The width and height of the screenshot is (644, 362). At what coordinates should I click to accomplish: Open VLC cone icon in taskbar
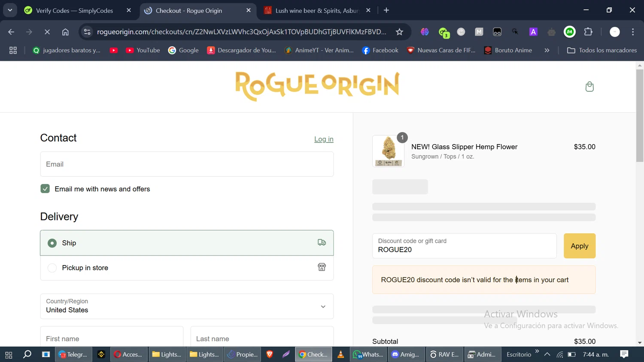pos(340,354)
